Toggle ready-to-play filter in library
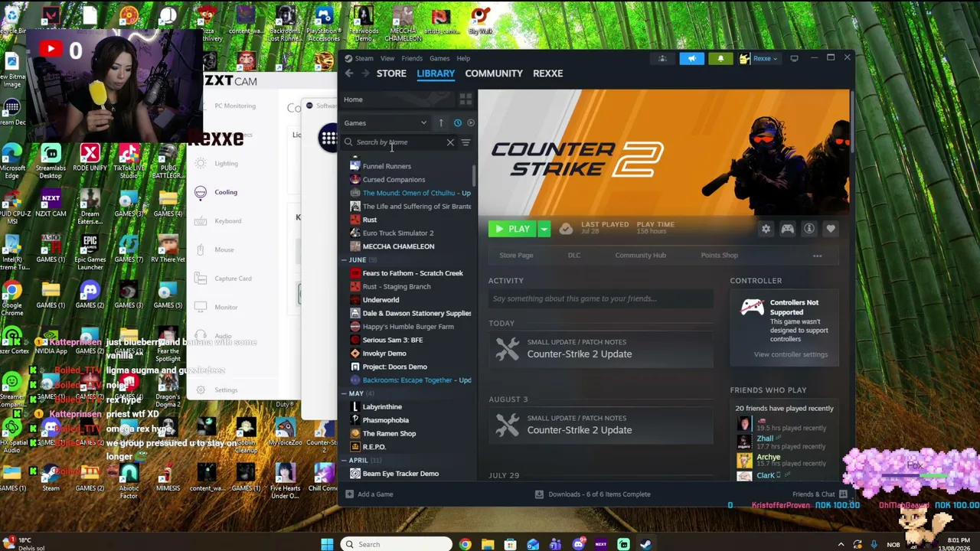Viewport: 980px width, 551px height. pos(471,122)
